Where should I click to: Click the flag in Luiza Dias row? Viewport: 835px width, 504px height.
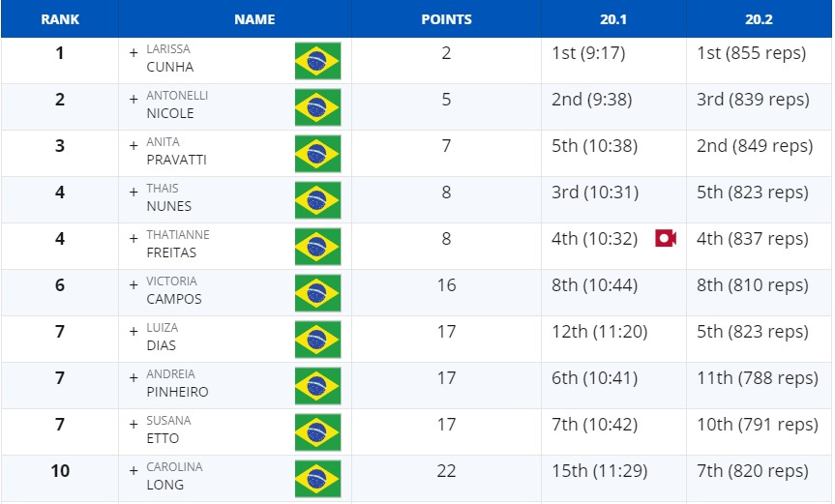tap(318, 340)
